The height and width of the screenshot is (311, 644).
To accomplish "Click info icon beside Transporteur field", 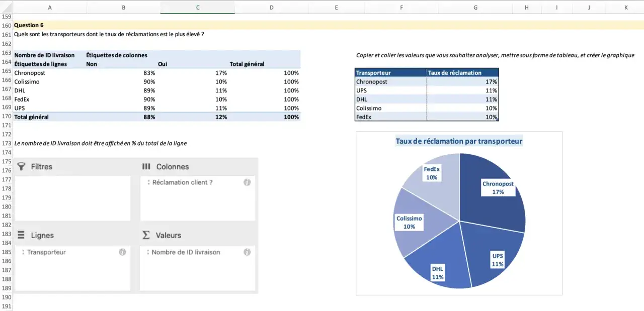I will [122, 252].
